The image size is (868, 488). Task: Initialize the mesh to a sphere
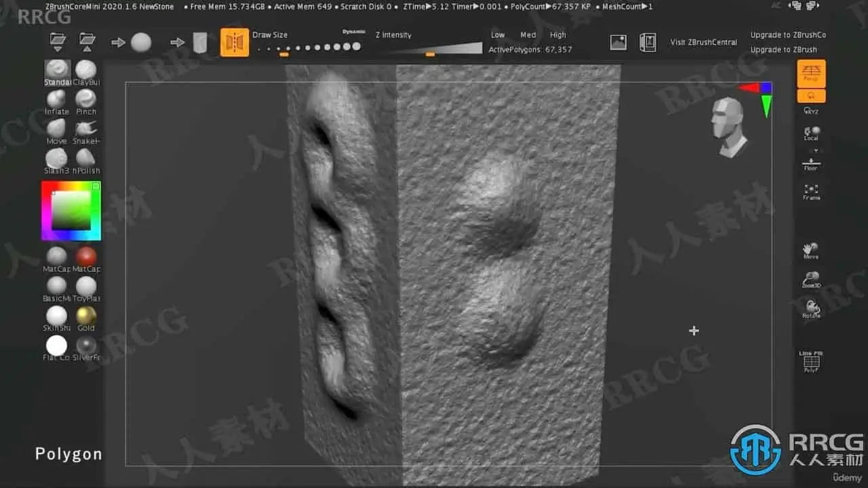(141, 43)
